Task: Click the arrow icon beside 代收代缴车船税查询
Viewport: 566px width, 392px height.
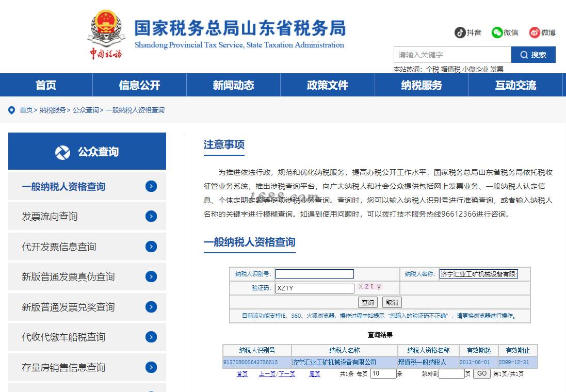Action: click(151, 337)
